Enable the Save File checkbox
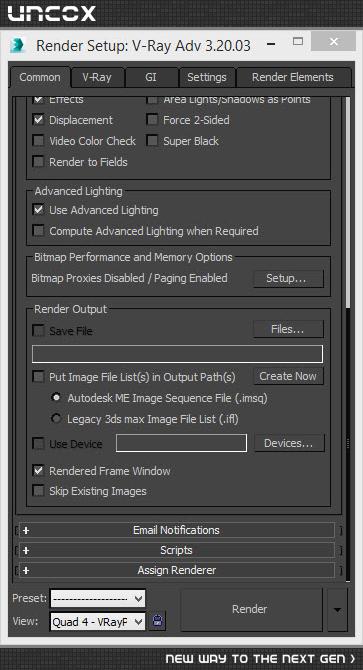Screen dimensions: 363x670 point(39,331)
